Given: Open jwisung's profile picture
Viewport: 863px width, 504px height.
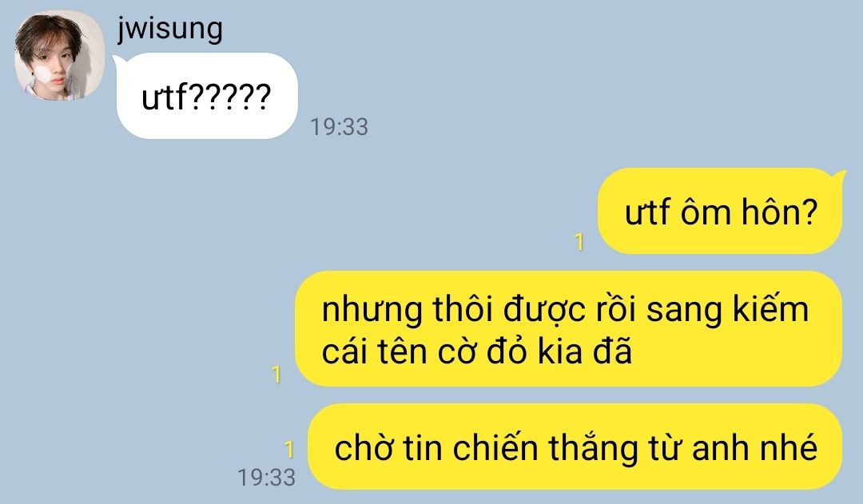Looking at the screenshot, I should point(59,56).
